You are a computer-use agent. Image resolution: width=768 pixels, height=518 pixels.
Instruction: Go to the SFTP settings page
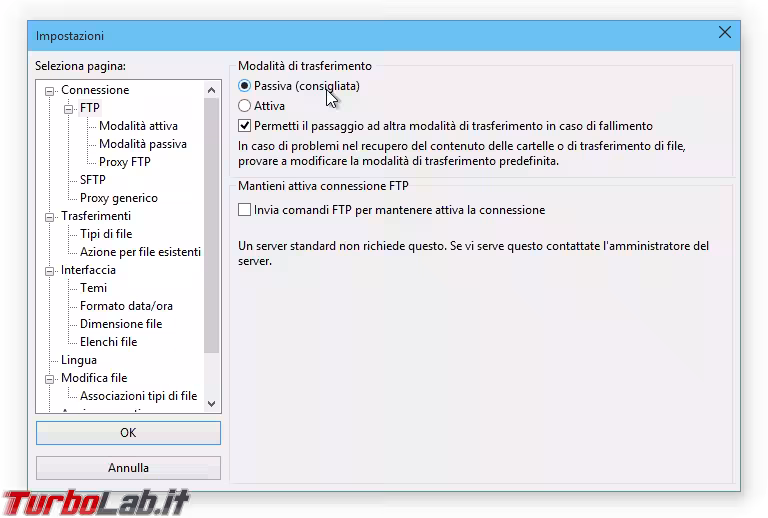click(x=92, y=180)
